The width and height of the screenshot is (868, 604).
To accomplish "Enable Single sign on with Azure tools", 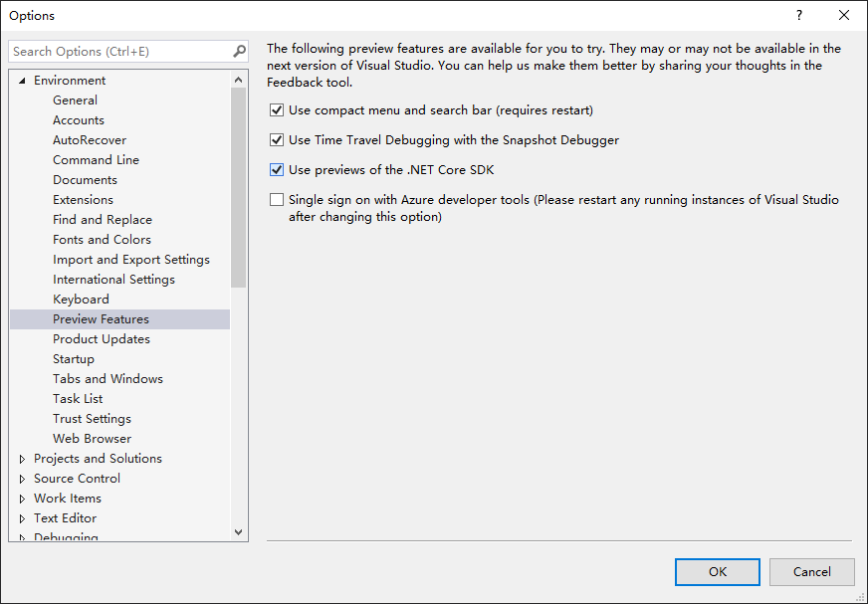I will pyautogui.click(x=277, y=200).
